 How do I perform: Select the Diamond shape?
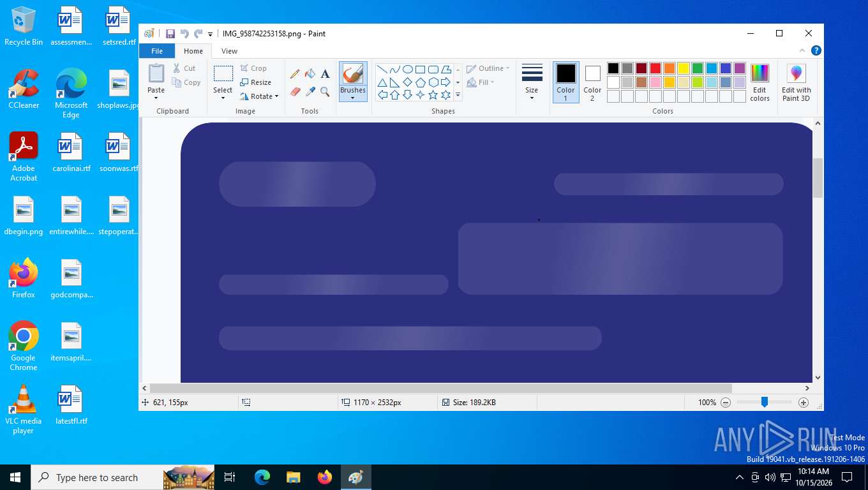[x=407, y=82]
